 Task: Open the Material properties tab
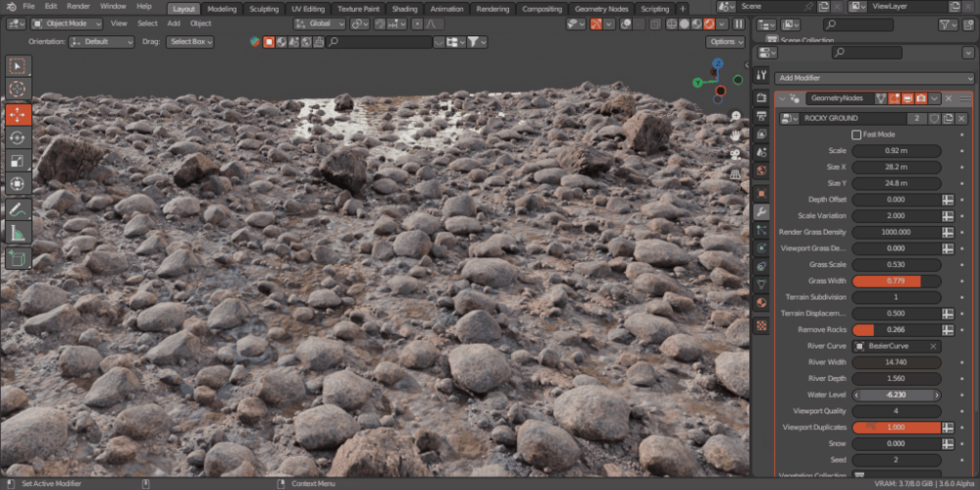point(762,303)
